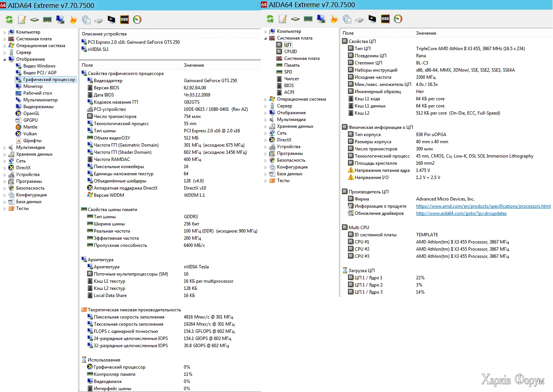
Task: Click the flame stability test icon in right toolbar
Action: pos(334,19)
